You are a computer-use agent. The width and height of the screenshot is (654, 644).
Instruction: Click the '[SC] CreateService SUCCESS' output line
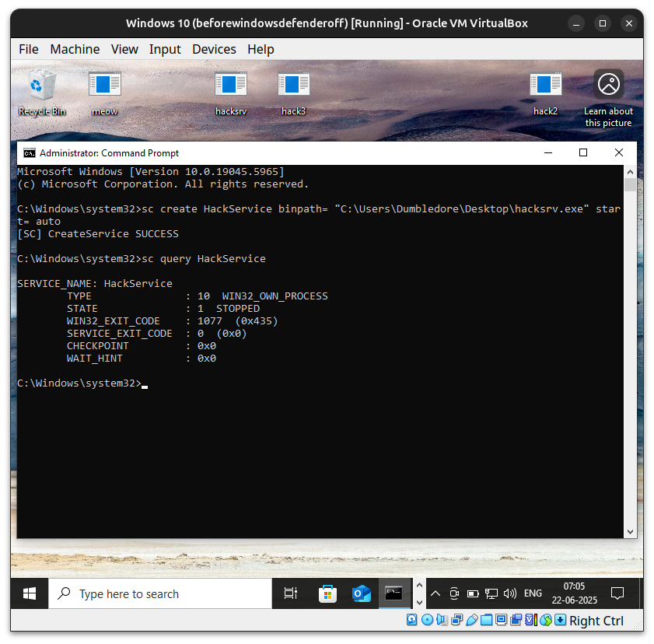(x=98, y=234)
